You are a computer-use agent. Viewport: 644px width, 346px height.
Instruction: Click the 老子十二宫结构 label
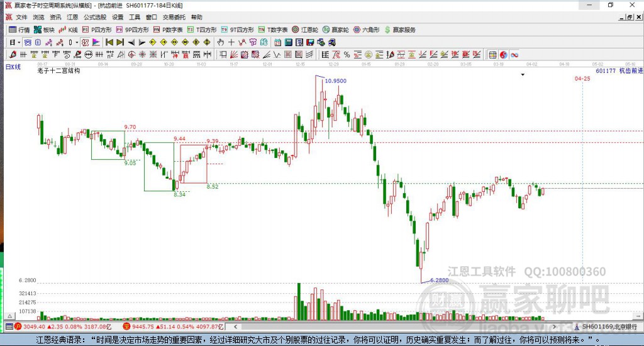click(x=58, y=70)
